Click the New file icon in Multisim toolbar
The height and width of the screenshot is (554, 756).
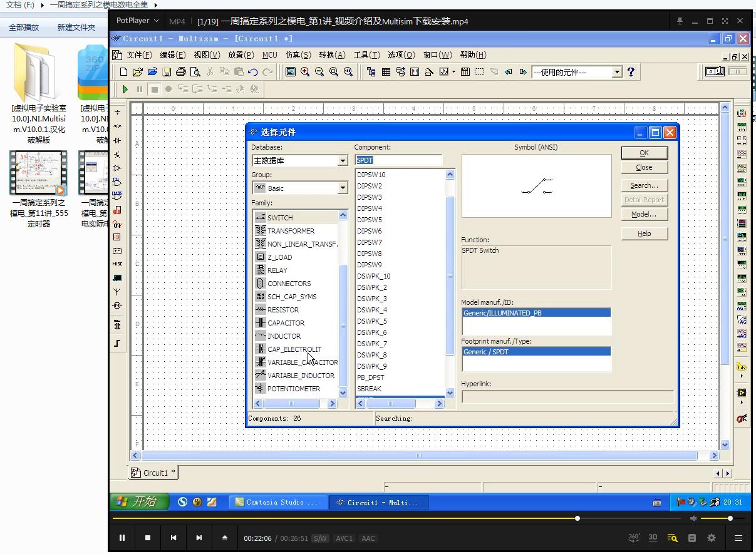tap(123, 72)
